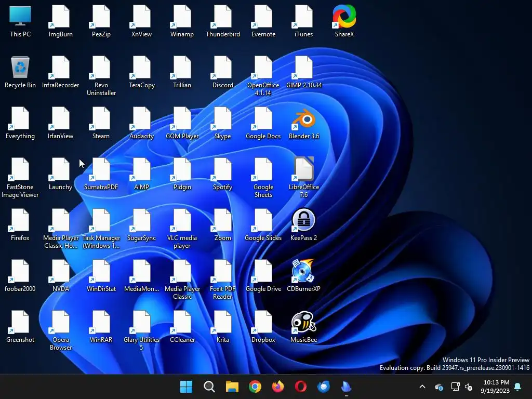Select the Google Docs shortcut
This screenshot has width=532, height=399.
263,123
